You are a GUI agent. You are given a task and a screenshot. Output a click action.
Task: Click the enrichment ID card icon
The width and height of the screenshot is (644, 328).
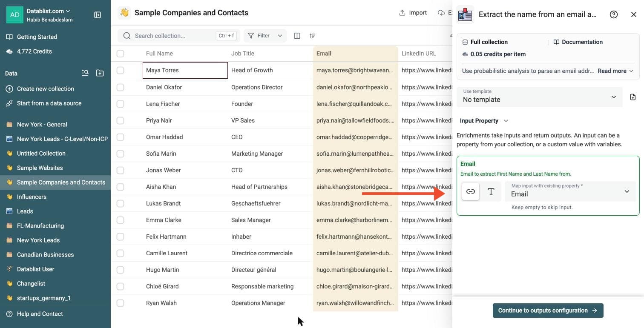tap(465, 14)
